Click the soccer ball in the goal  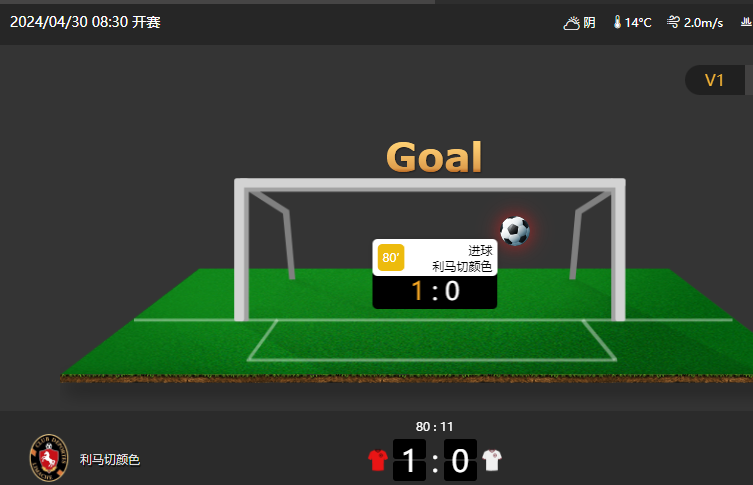click(x=515, y=231)
